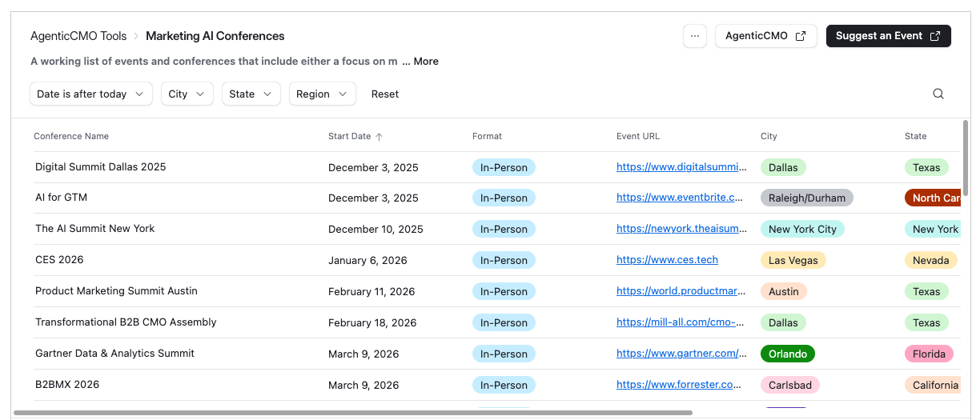Screen dimensions: 980x420
Task: Click the Conference Name column header
Action: (71, 136)
